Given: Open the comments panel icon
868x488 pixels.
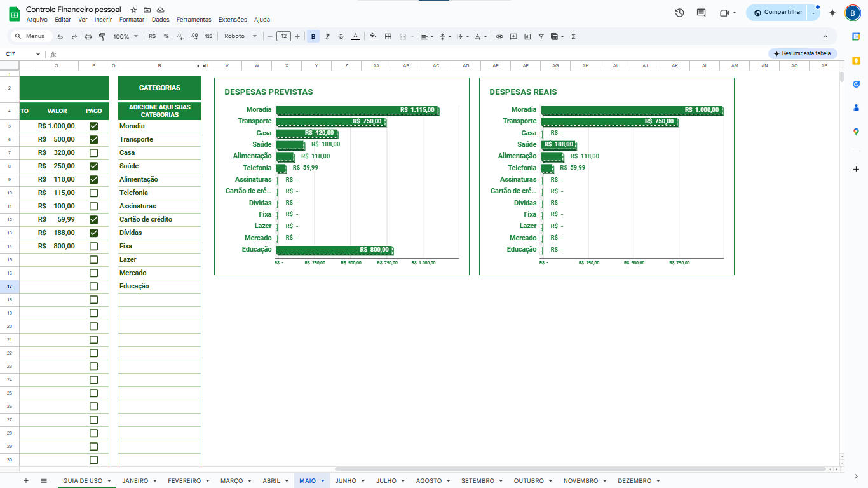Looking at the screenshot, I should tap(701, 13).
